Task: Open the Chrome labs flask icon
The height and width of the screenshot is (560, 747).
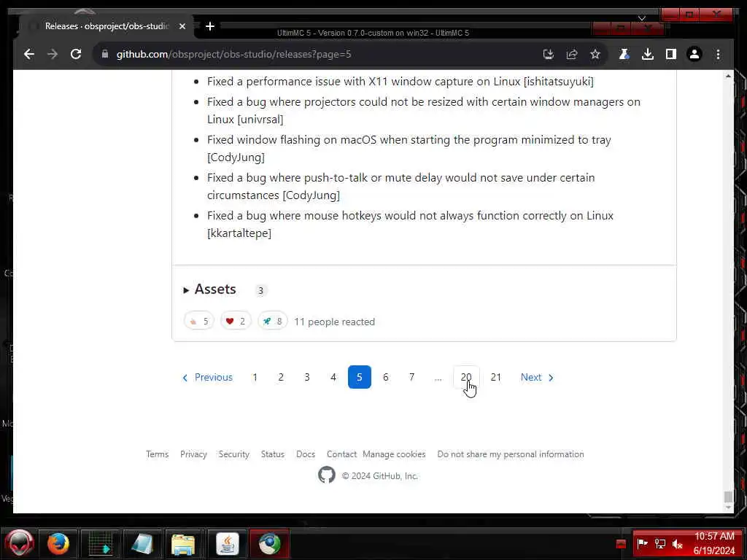Action: [x=624, y=54]
